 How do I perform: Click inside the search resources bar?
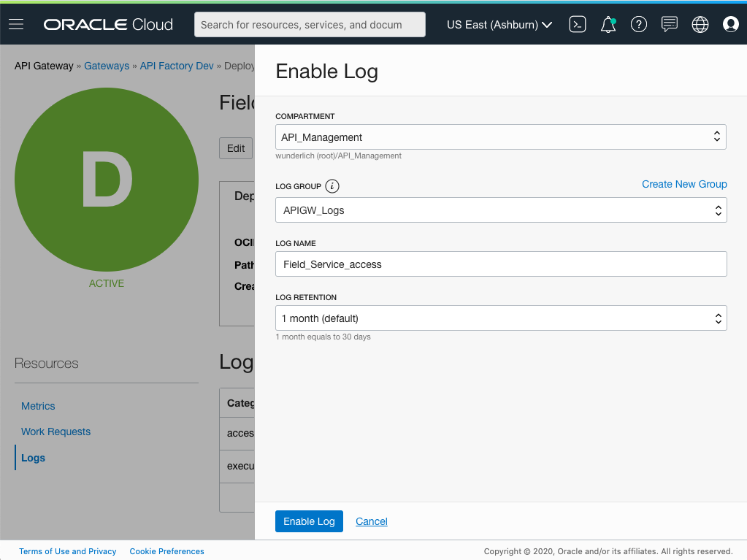click(x=309, y=24)
